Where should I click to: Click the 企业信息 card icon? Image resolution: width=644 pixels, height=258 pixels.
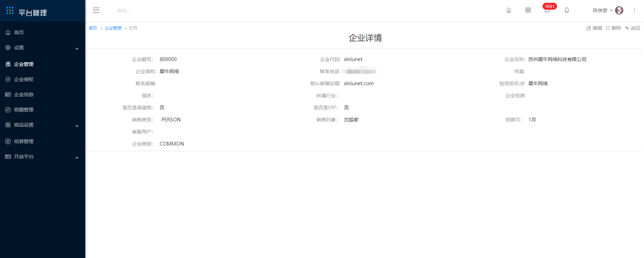[x=8, y=95]
